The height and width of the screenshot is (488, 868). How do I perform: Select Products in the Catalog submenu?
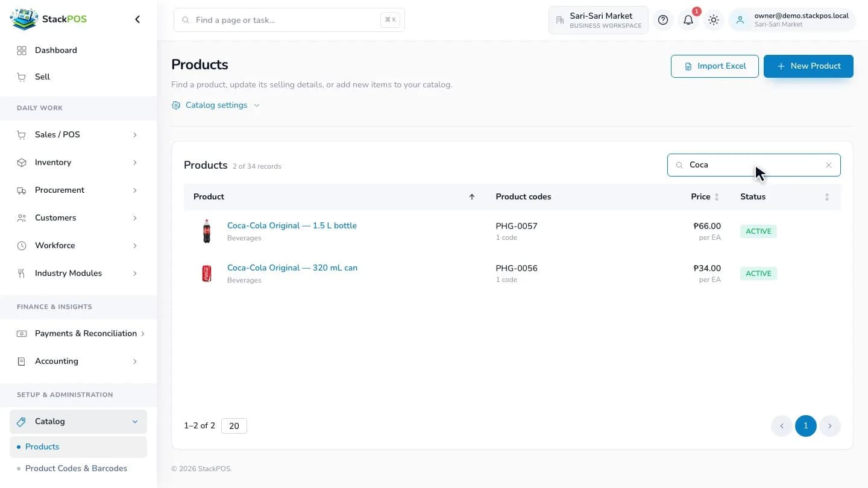coord(78,447)
